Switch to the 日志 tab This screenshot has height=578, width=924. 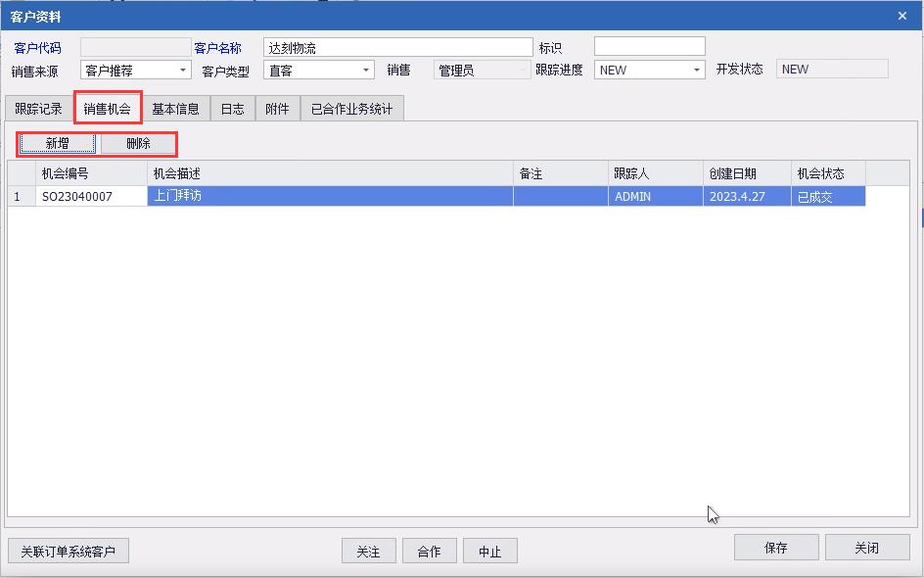click(x=233, y=109)
